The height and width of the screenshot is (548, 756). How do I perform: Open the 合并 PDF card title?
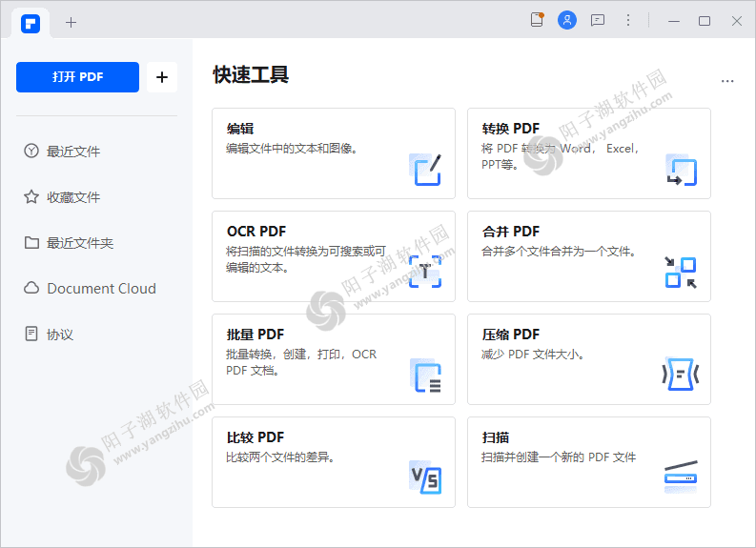pyautogui.click(x=511, y=232)
